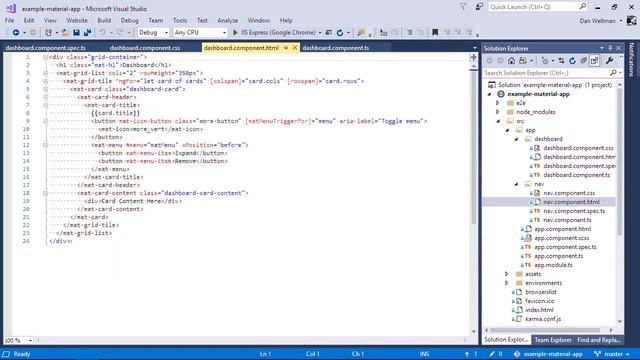This screenshot has width=640, height=360.
Task: Click the editor vertical scrollbar thumb
Action: [x=473, y=147]
